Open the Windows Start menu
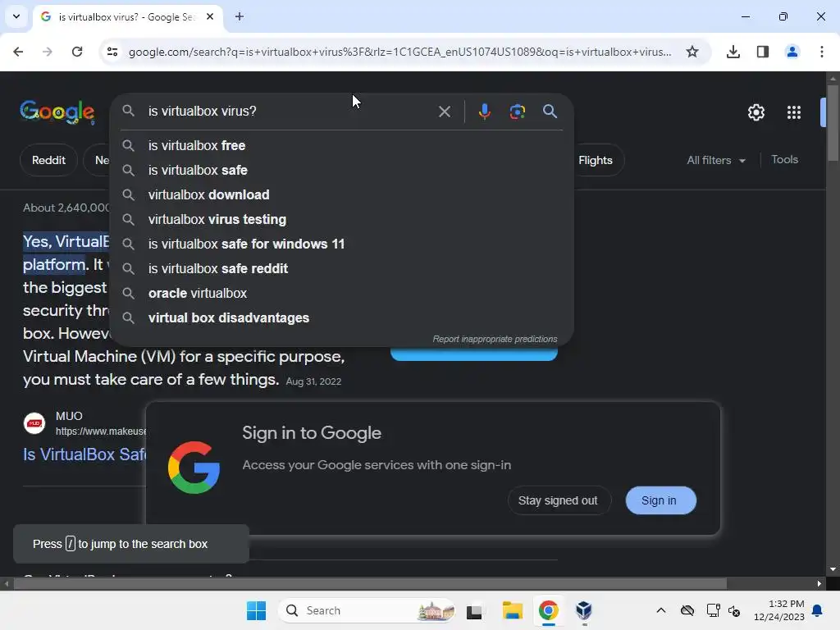The width and height of the screenshot is (840, 630). 256,610
